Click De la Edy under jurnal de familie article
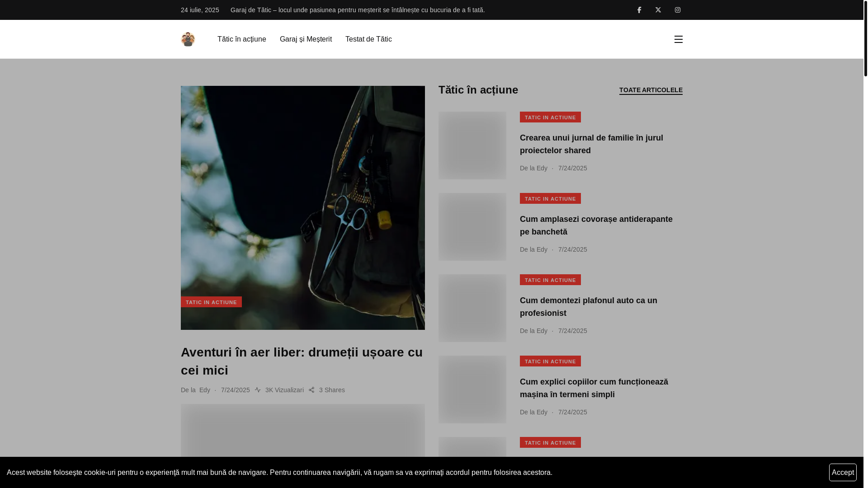The height and width of the screenshot is (488, 868). click(533, 168)
